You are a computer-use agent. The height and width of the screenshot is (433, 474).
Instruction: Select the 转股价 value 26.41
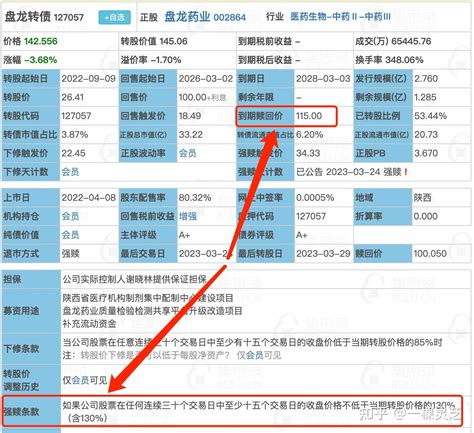point(72,97)
